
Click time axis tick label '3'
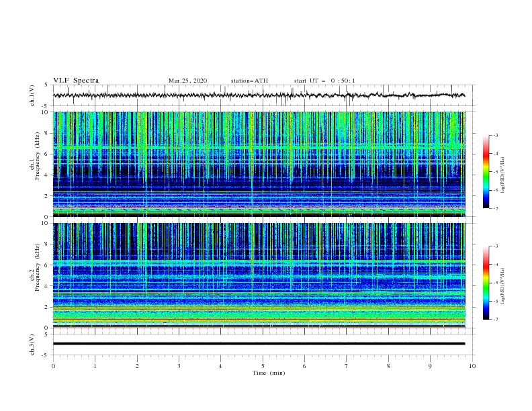[x=179, y=366]
